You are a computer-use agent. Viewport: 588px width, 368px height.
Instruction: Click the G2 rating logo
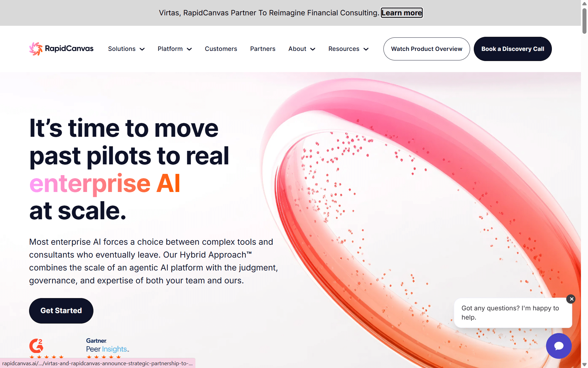coord(36,346)
